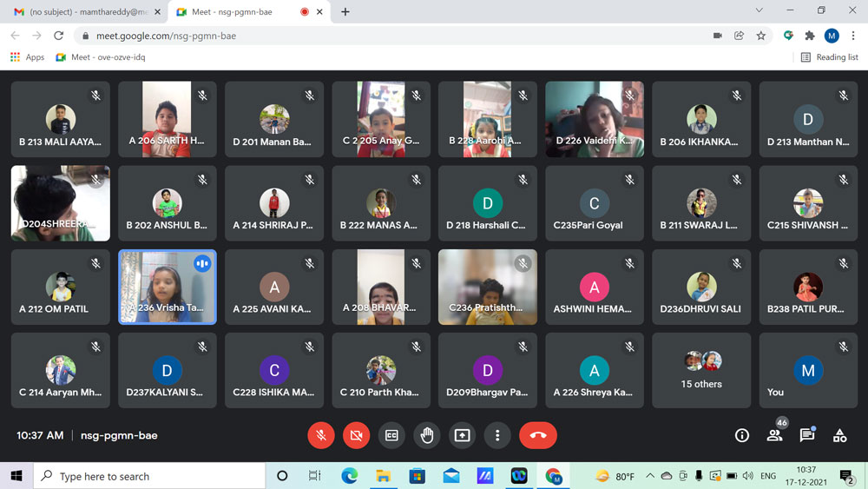Expand the '15 others' participants tile

[701, 370]
